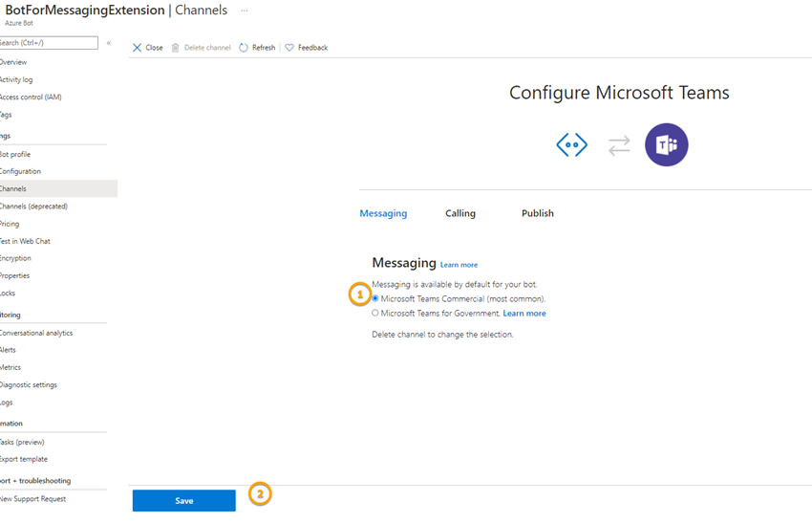Click the Refresh toolbar label
Image resolution: width=812 pixels, height=523 pixels.
coord(264,48)
